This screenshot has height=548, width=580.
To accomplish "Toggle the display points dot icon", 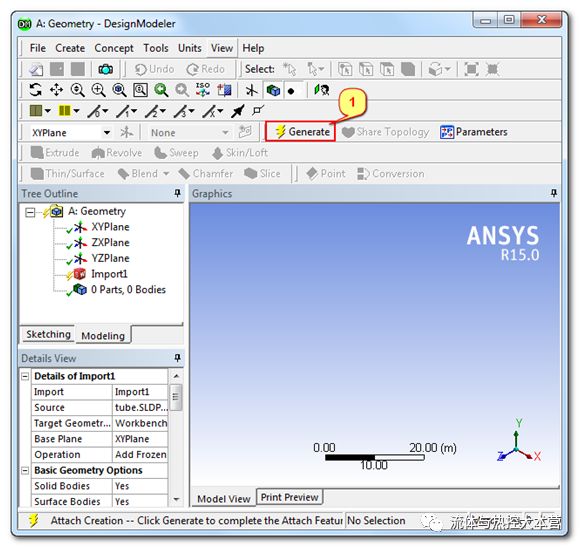I will [x=291, y=91].
